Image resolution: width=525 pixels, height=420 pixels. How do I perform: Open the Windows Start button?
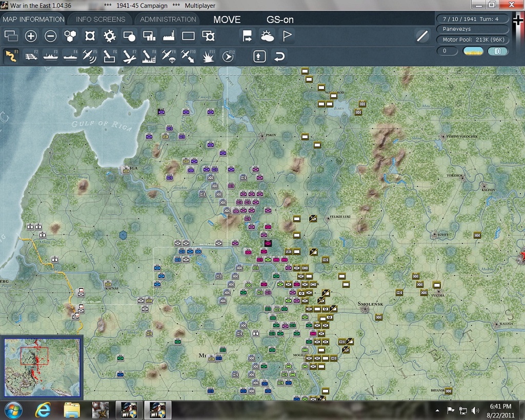(13, 410)
